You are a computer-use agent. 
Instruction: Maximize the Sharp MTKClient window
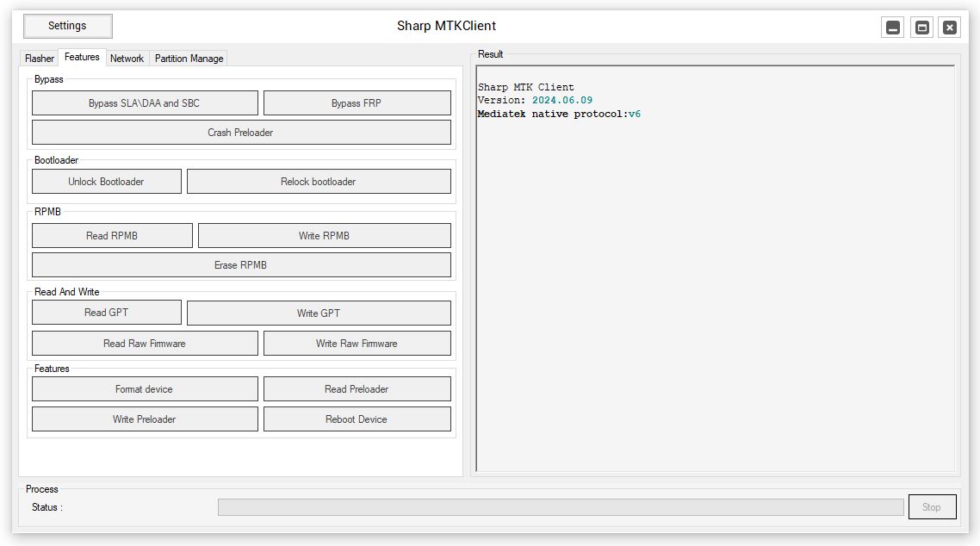(922, 28)
